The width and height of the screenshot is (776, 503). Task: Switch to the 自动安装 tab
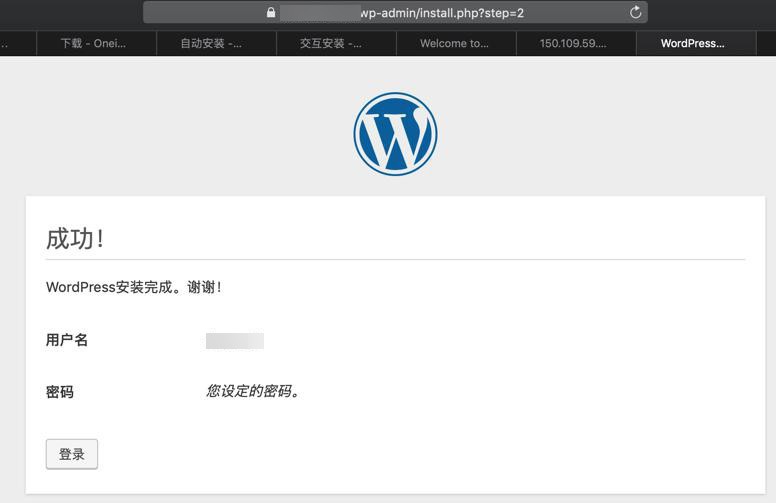click(x=216, y=44)
